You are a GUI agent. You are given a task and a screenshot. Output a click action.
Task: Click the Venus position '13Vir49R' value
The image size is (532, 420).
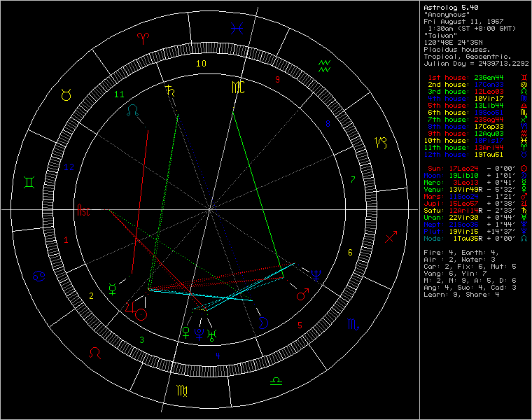pyautogui.click(x=465, y=190)
